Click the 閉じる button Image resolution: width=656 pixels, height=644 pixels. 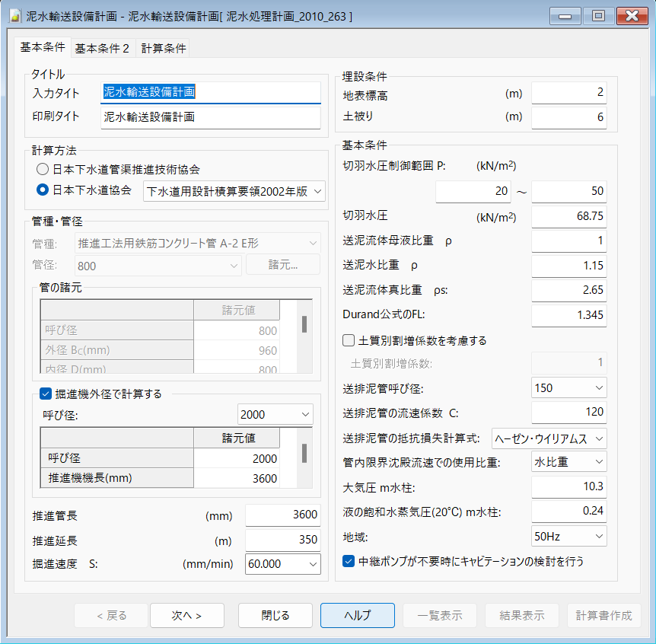tap(275, 615)
